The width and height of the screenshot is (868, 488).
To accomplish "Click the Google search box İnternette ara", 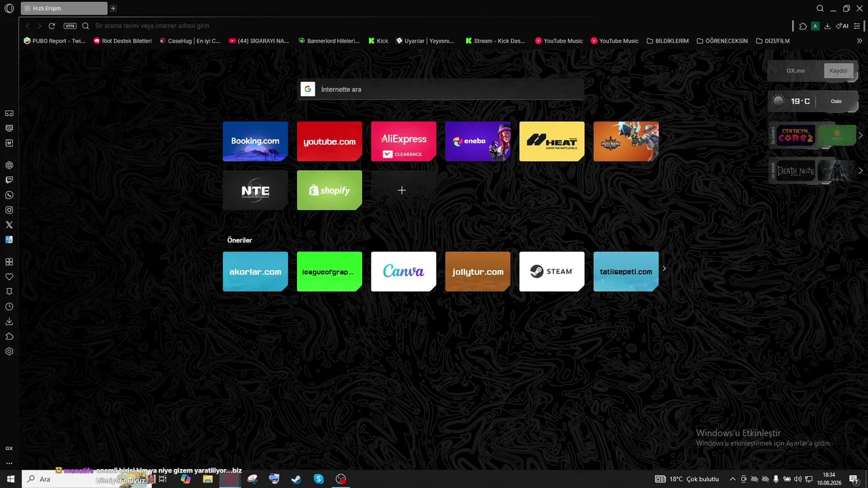I will click(441, 89).
